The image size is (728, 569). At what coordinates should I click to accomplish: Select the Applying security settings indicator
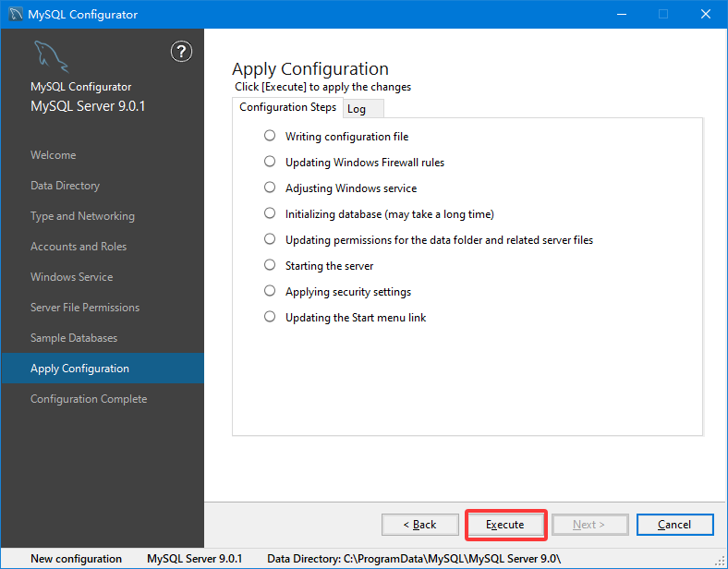point(270,291)
